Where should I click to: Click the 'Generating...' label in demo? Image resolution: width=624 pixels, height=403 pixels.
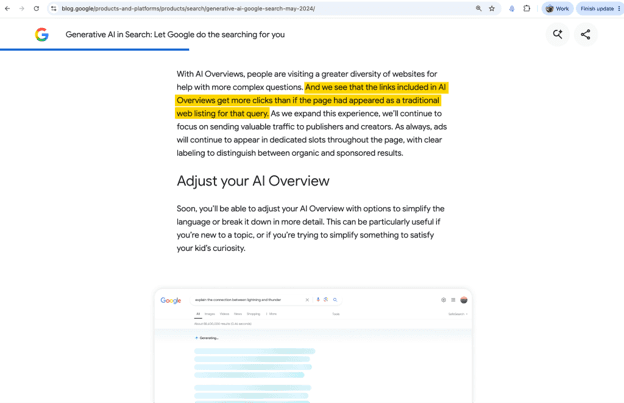pos(207,338)
